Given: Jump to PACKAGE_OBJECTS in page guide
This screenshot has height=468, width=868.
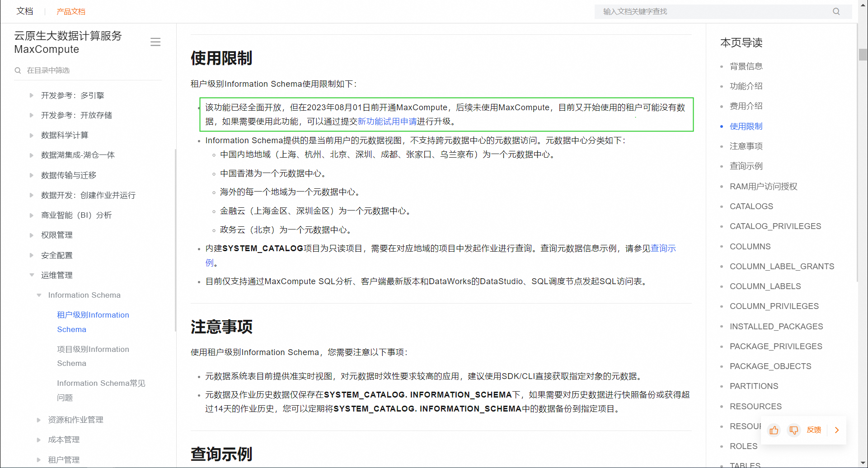Looking at the screenshot, I should point(770,366).
